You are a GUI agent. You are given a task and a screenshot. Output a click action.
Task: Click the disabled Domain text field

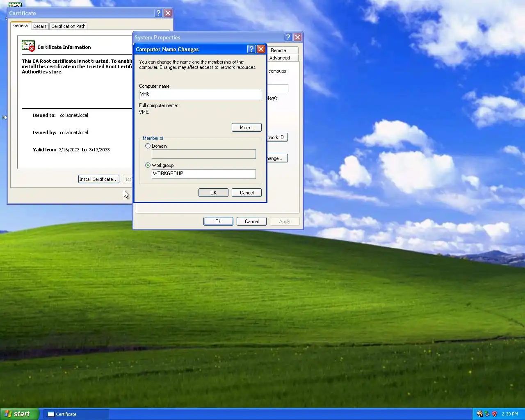coord(204,154)
